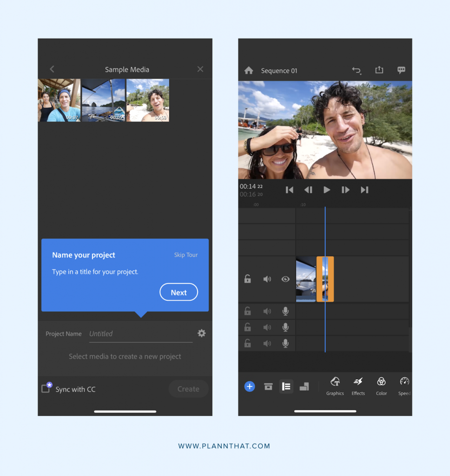
Task: Click the Home icon beside Sequence 01
Action: [249, 71]
